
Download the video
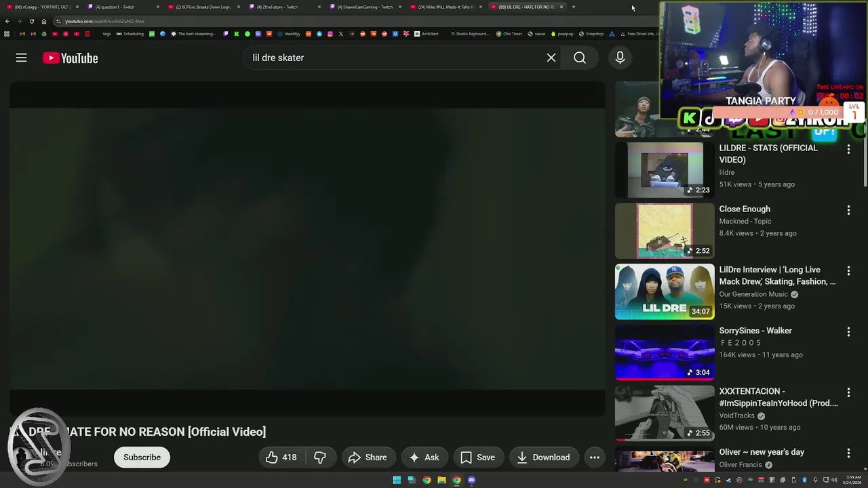point(544,457)
